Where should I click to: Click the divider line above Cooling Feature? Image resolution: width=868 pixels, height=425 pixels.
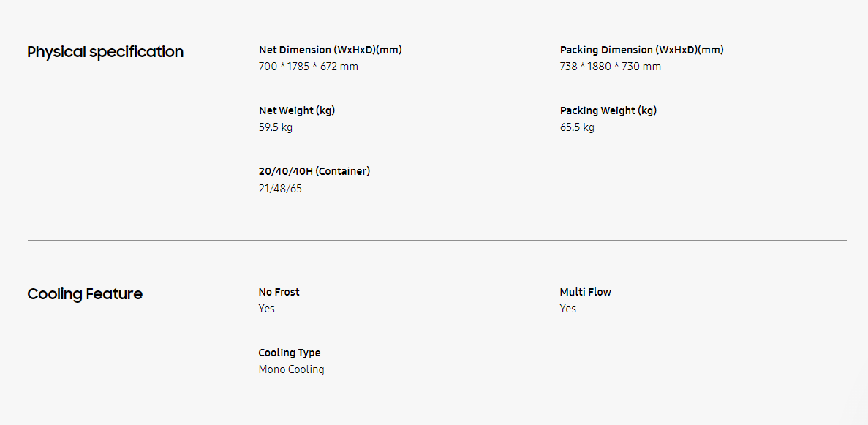(x=437, y=240)
